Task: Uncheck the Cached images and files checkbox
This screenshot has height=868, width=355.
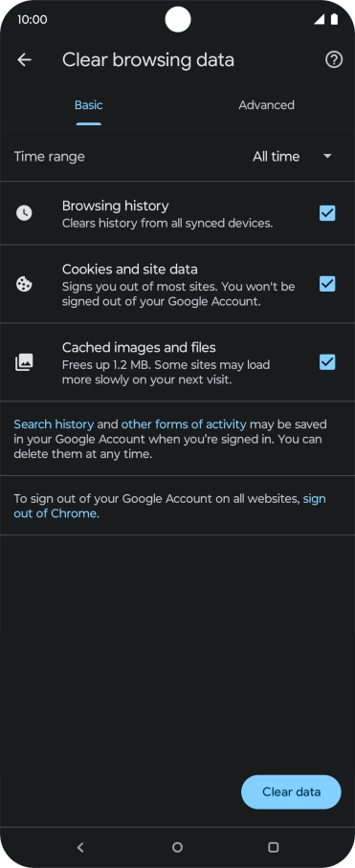Action: tap(327, 362)
